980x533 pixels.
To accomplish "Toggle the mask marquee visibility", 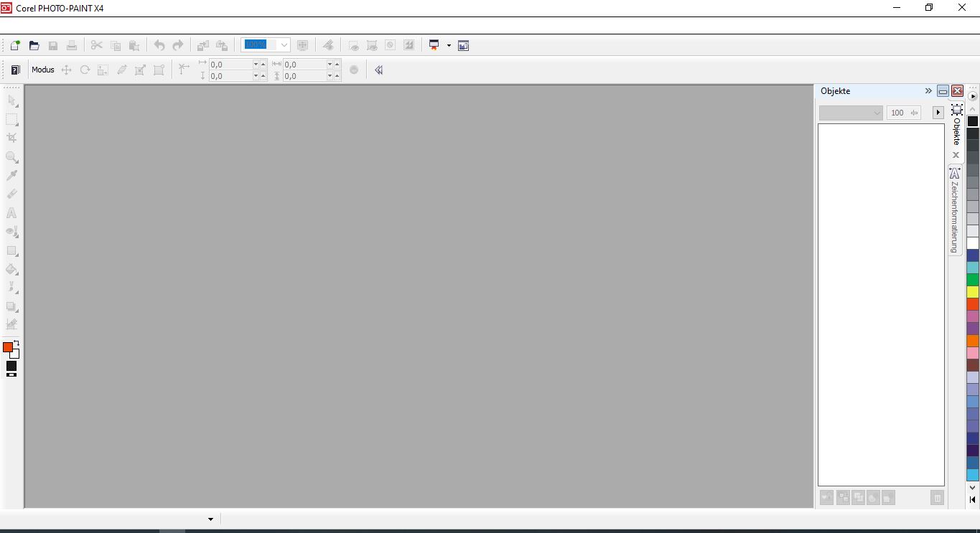I will tap(354, 44).
